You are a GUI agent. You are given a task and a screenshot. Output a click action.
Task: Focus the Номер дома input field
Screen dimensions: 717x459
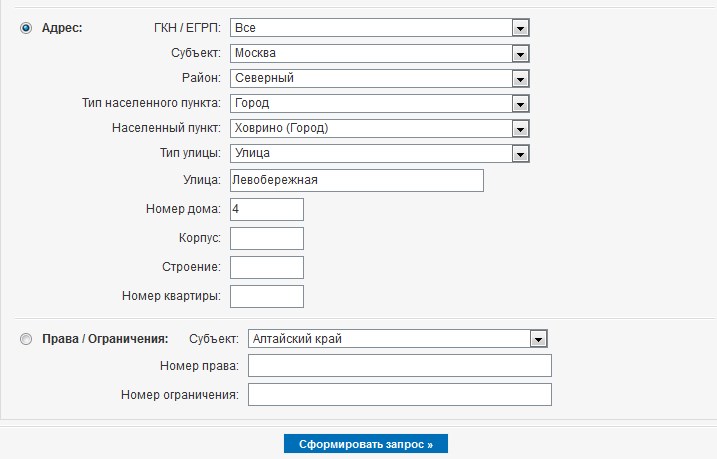266,209
